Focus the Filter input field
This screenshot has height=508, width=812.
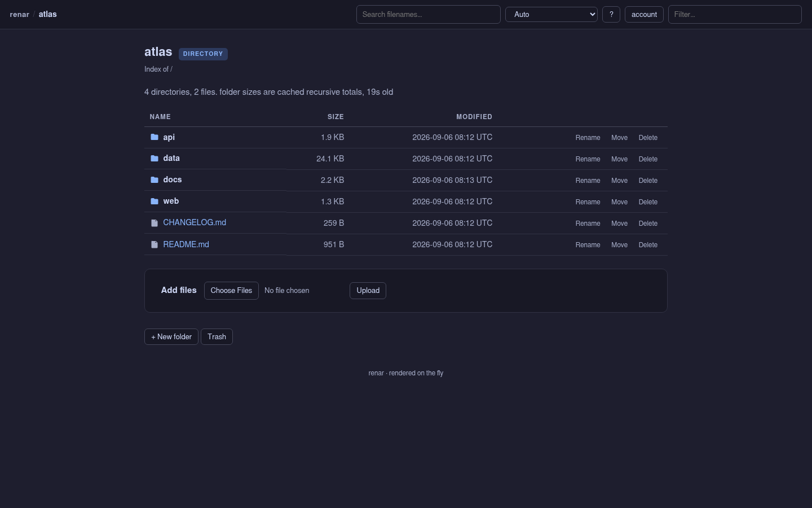(x=735, y=14)
